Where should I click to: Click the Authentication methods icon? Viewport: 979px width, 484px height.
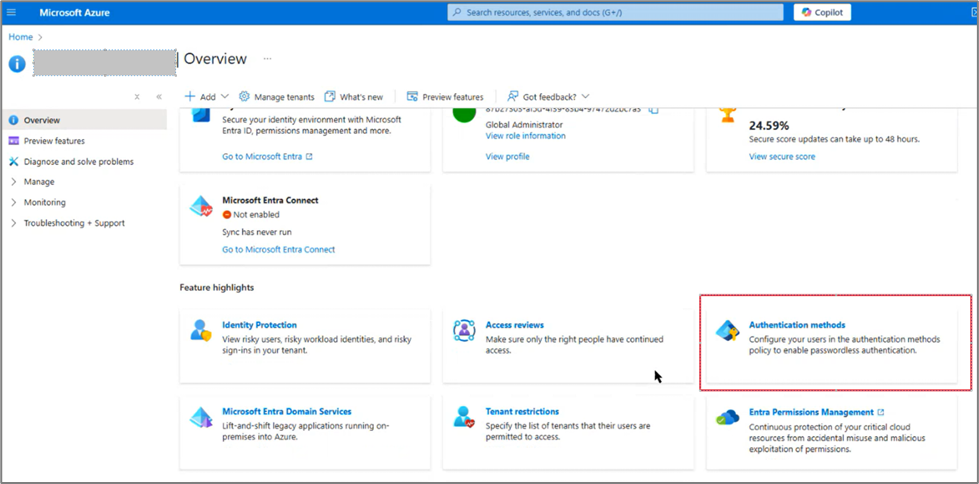point(728,331)
